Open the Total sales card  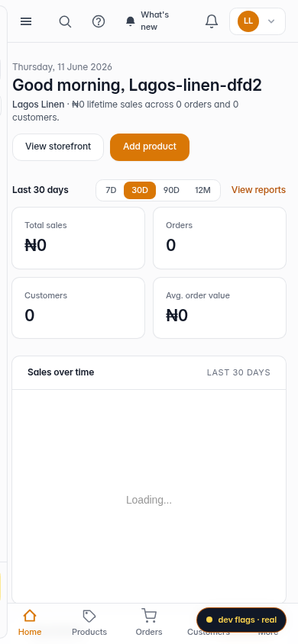coord(79,238)
